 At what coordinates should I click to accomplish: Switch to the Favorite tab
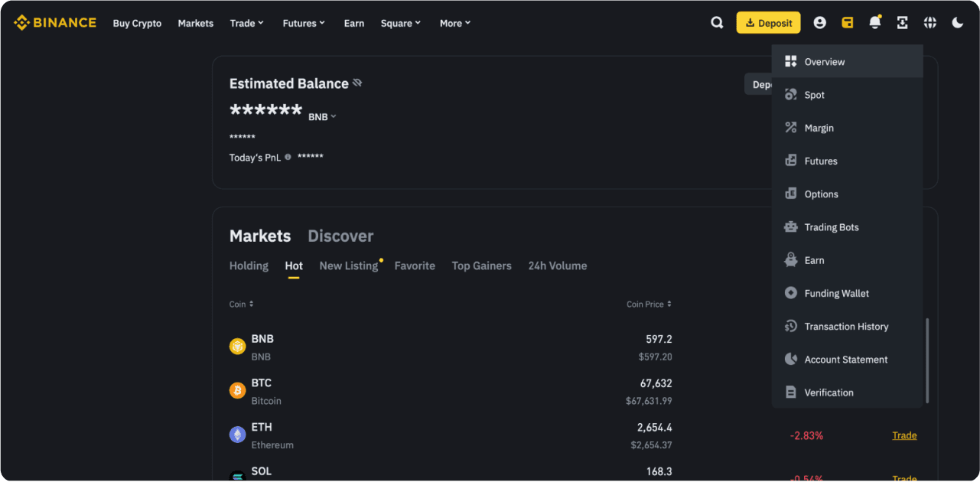pos(415,266)
